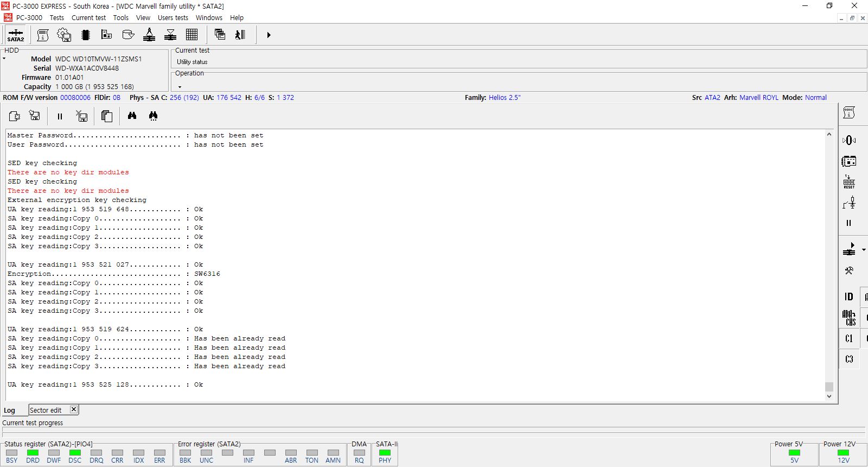Expand the Operation dropdown arrow

180,87
